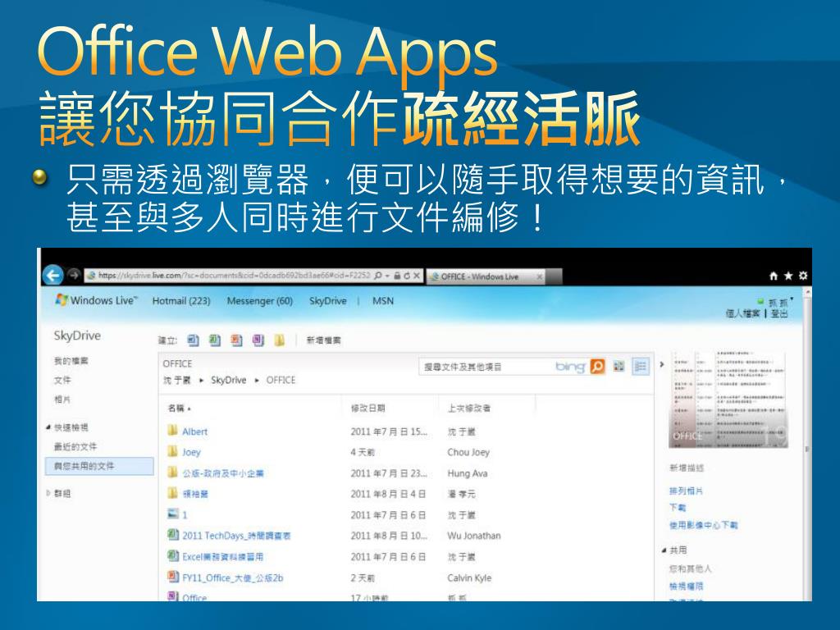Open the Albert folder link
This screenshot has height=630, width=840.
(194, 431)
